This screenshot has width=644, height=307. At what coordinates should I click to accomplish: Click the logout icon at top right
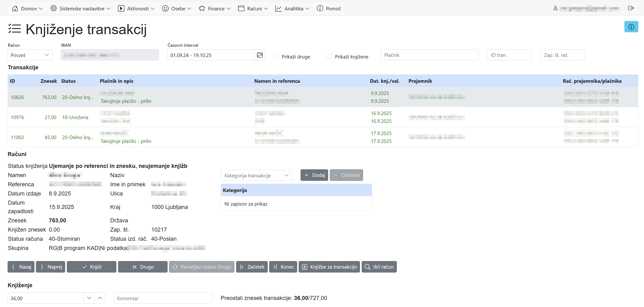[x=631, y=8]
